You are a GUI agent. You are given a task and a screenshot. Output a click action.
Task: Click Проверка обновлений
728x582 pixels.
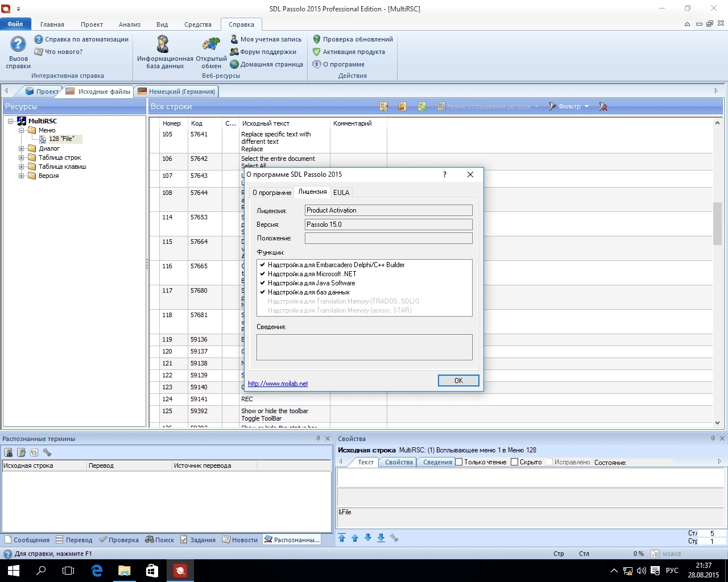coord(353,39)
